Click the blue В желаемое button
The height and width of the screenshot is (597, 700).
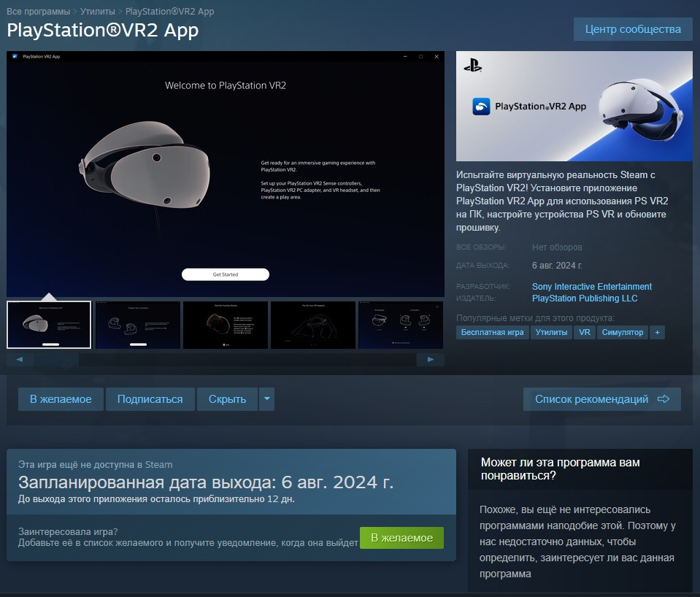(61, 399)
